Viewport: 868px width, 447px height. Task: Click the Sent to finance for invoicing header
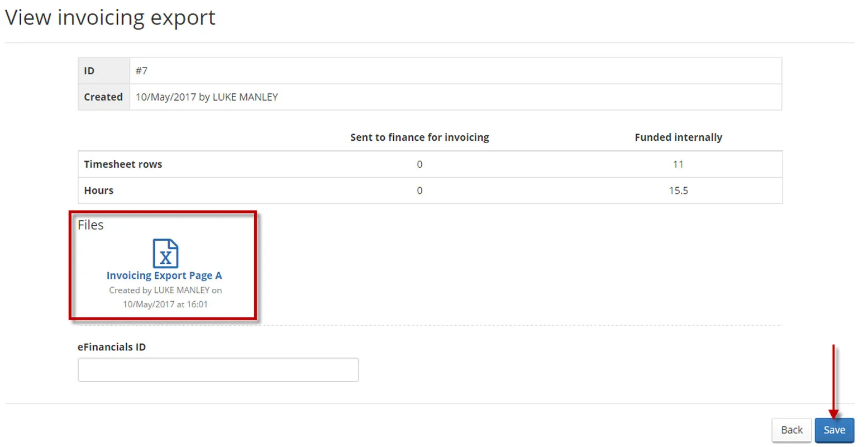pos(419,137)
